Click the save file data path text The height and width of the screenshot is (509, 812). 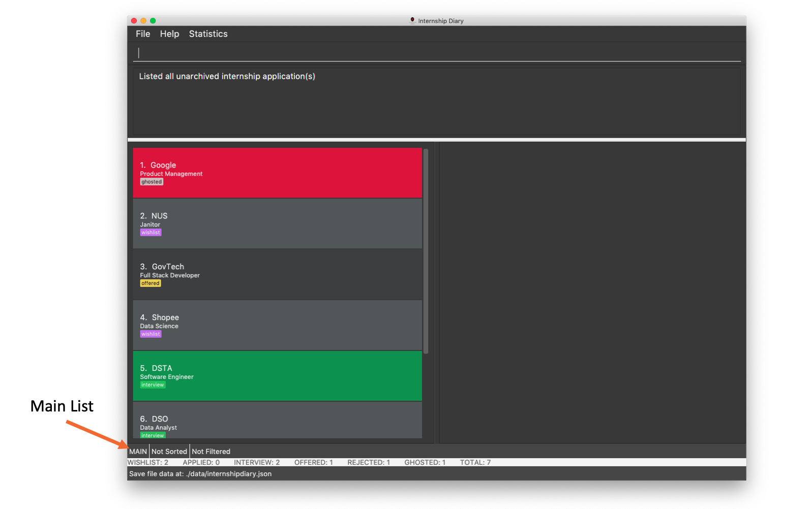(x=200, y=474)
